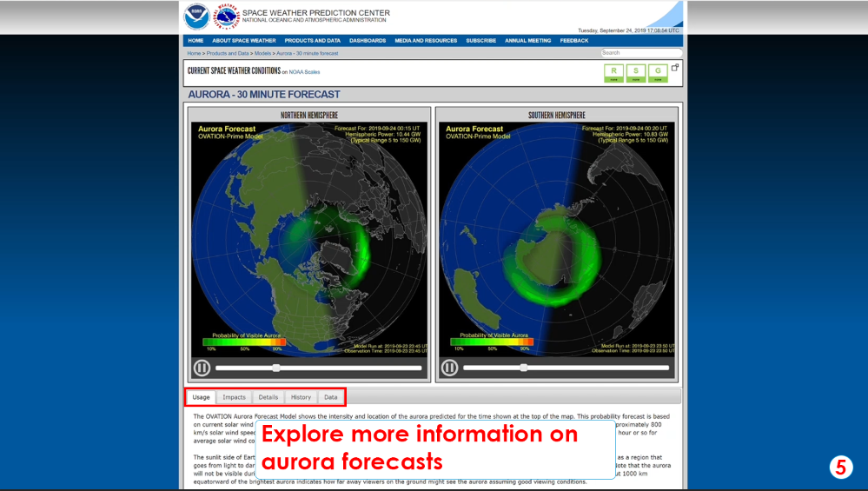Click in the Search input field
868x491 pixels.
click(640, 53)
